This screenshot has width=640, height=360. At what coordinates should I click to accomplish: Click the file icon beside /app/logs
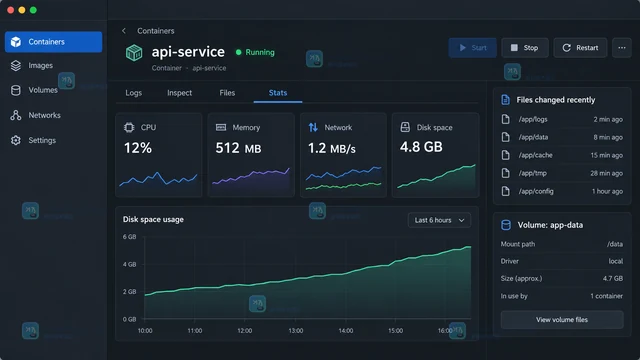505,119
